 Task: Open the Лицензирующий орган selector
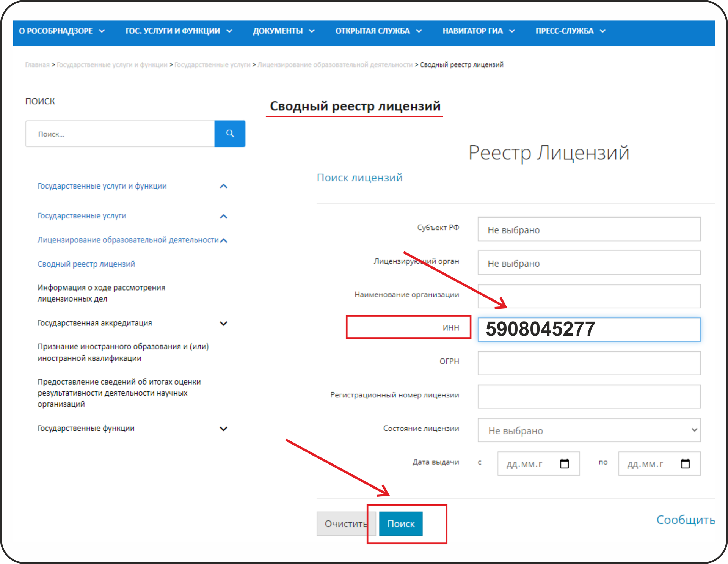588,263
